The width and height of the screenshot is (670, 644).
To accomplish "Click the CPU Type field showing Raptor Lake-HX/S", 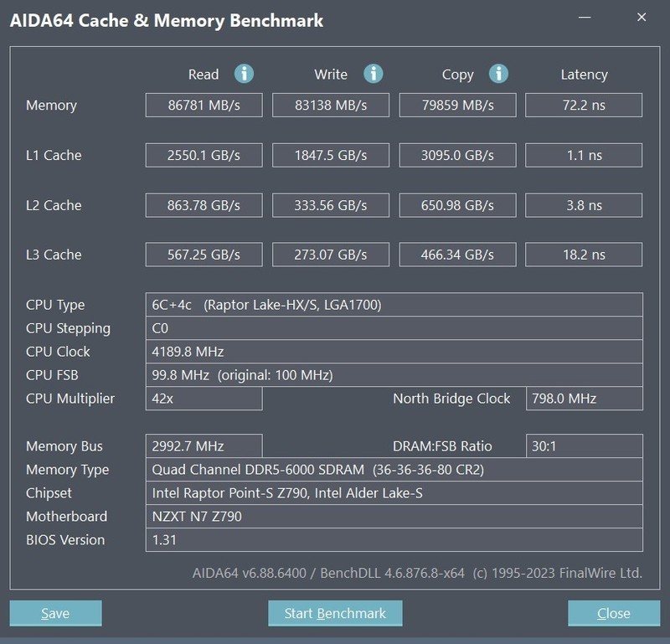I will 335,304.
